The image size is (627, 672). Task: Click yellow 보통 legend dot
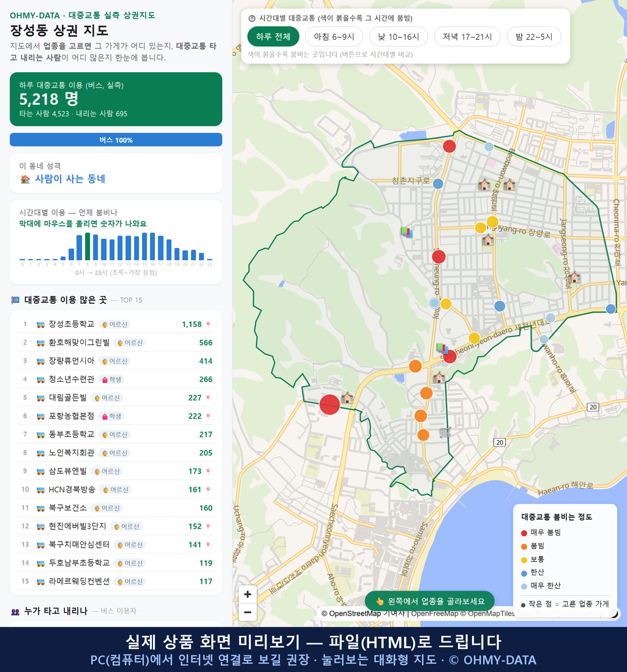[524, 560]
